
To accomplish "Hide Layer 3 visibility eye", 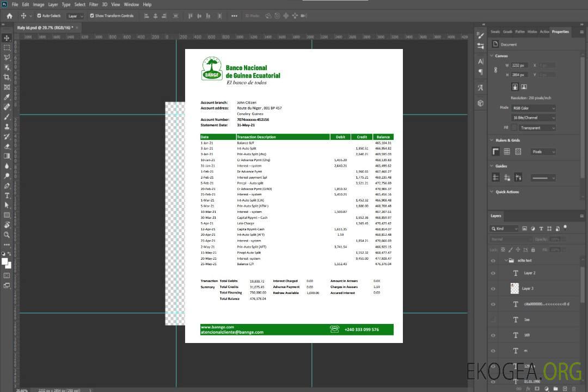I will [493, 289].
